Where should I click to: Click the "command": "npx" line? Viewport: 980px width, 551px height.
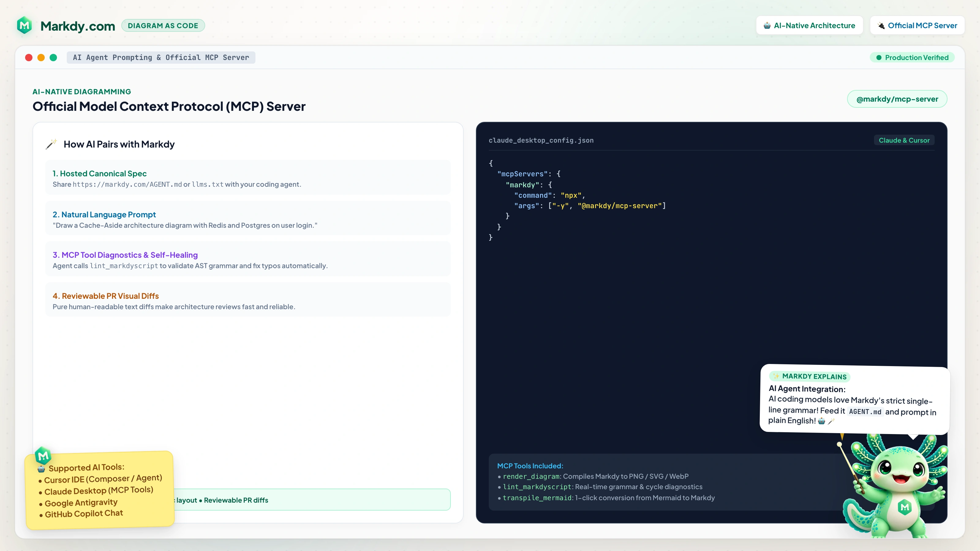(550, 195)
